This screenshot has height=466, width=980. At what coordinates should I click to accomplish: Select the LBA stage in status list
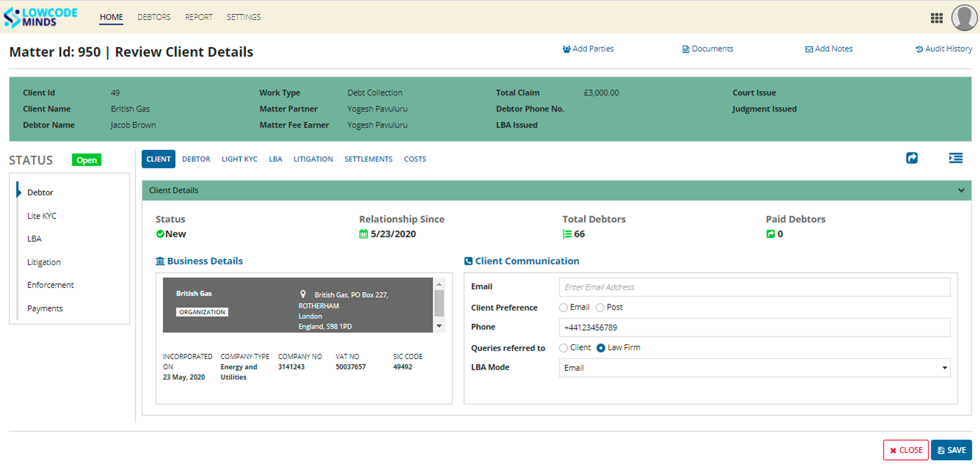(34, 239)
